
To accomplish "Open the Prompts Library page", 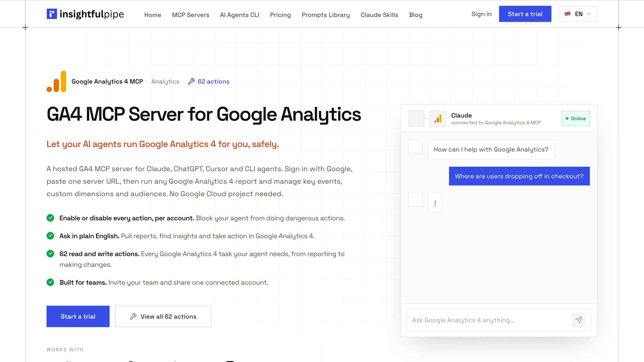I will pos(326,15).
